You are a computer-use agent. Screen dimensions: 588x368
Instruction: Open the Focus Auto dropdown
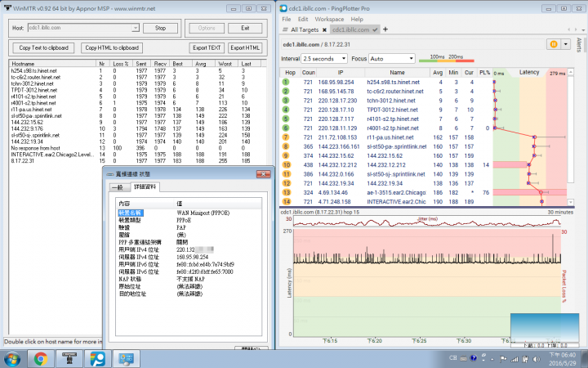click(x=411, y=59)
